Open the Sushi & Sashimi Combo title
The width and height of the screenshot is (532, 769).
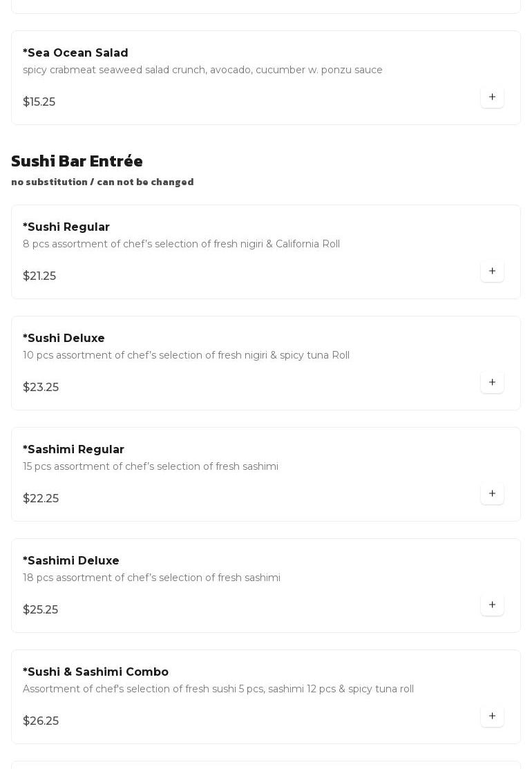click(95, 672)
